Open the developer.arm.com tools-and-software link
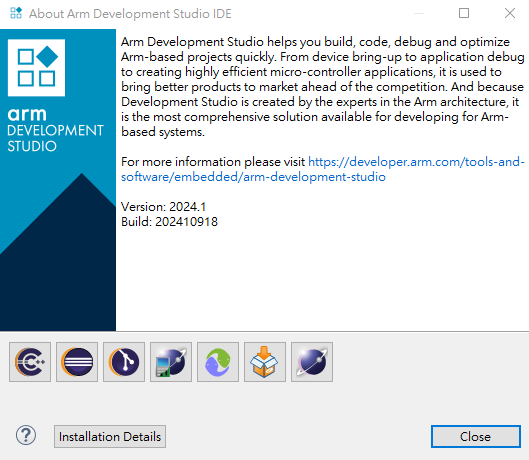This screenshot has width=529, height=460. tap(416, 162)
